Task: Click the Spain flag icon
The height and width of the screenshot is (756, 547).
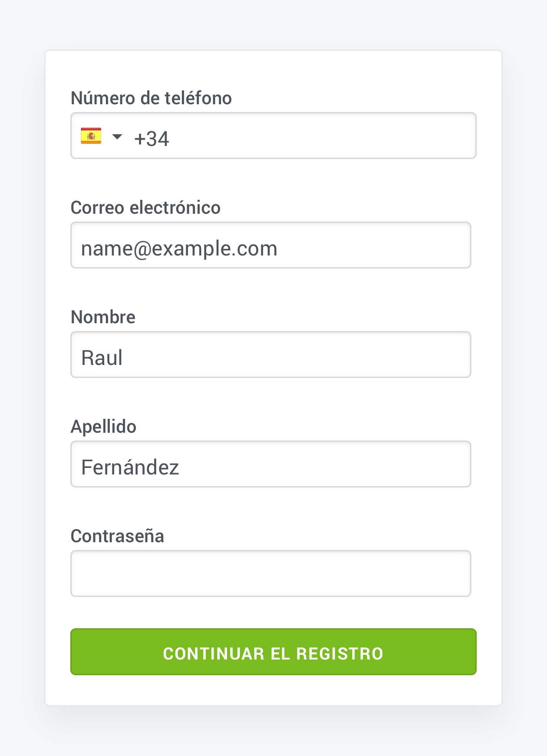Action: coord(91,136)
